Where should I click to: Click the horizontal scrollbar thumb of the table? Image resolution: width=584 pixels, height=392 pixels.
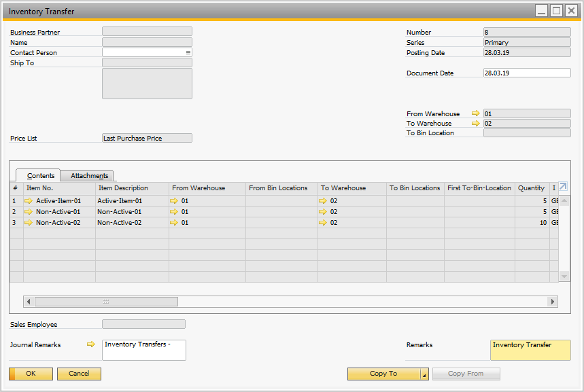[106, 302]
